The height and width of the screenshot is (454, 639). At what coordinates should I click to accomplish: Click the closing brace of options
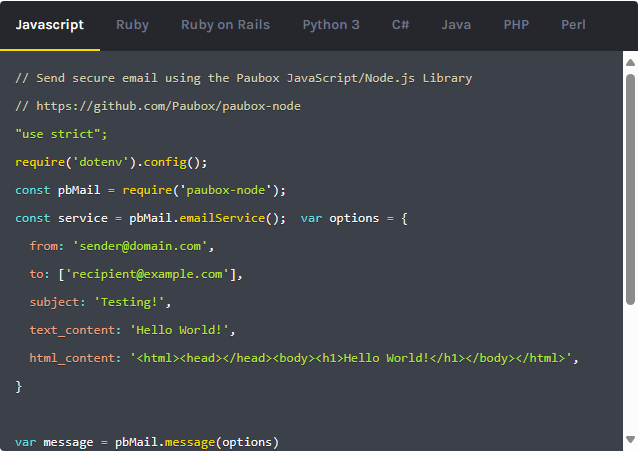(x=18, y=386)
